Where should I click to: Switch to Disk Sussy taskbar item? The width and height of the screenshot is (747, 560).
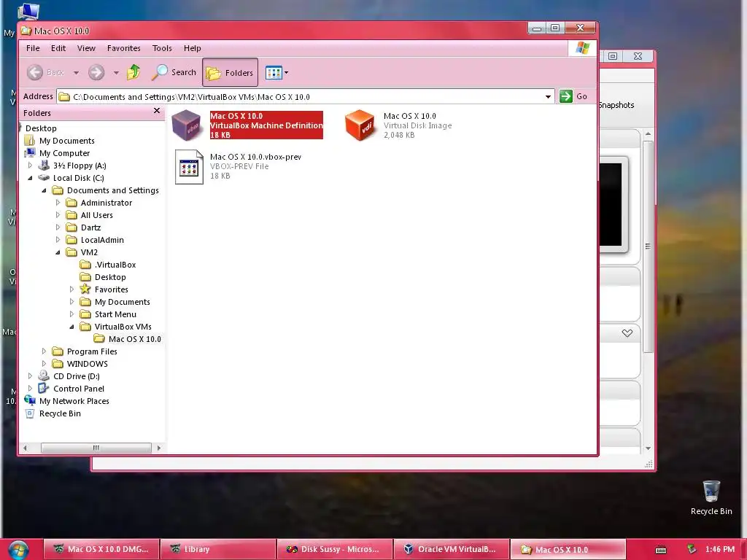(334, 549)
